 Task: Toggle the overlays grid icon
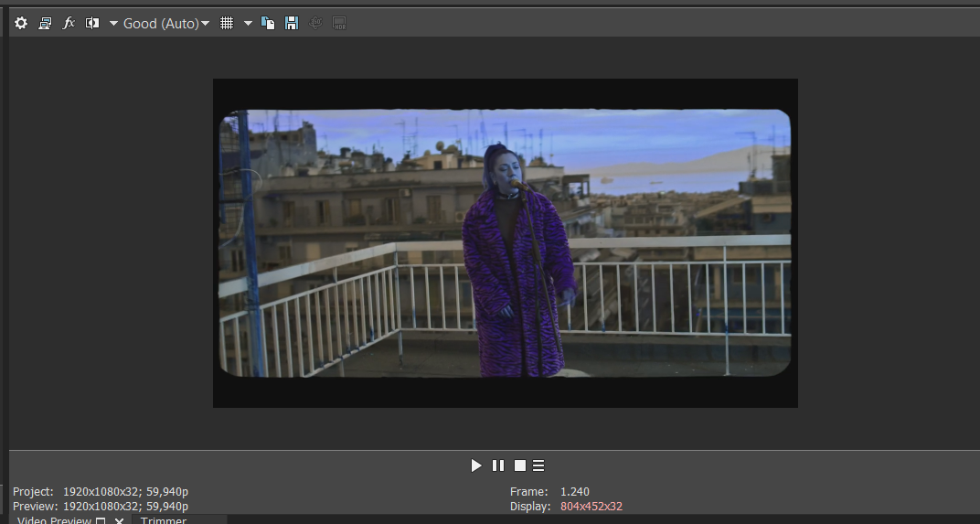[x=227, y=23]
